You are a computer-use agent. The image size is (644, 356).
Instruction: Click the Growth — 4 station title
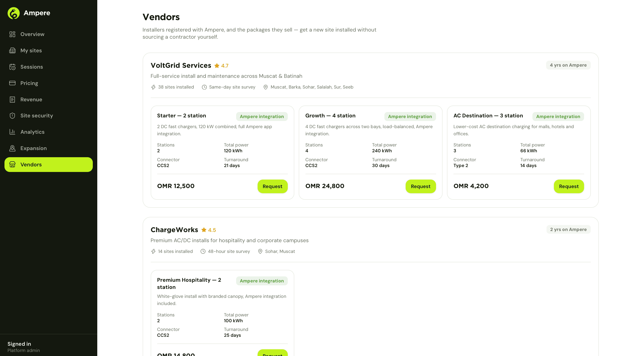[330, 116]
